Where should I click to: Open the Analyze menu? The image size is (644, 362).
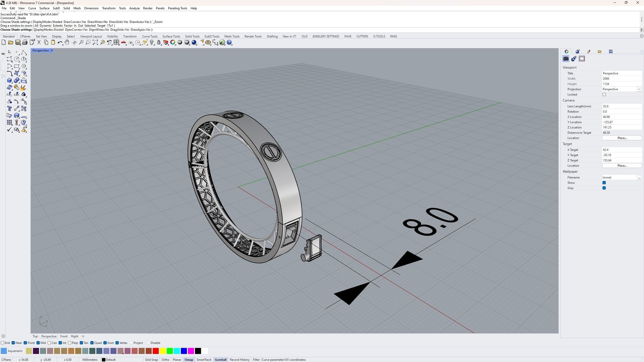(134, 8)
